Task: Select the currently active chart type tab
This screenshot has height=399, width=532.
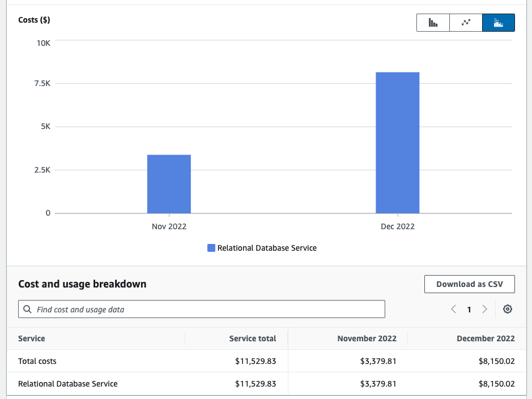Action: coord(498,22)
